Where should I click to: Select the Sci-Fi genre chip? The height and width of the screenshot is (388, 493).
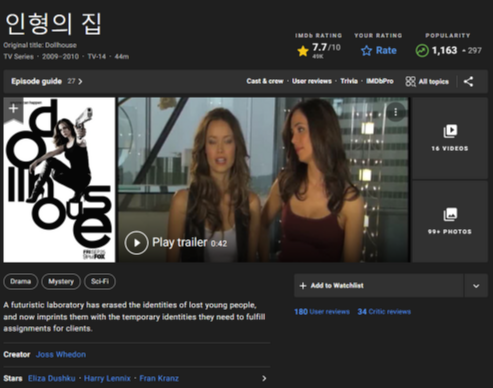tap(100, 282)
